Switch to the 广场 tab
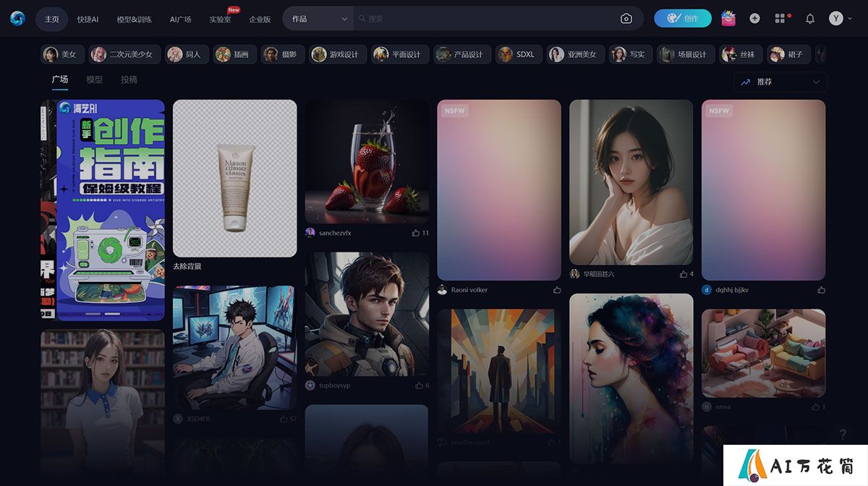The image size is (868, 486). coord(59,80)
